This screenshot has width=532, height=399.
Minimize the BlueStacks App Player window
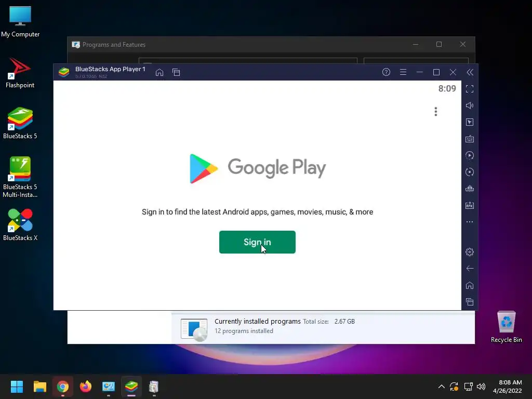pos(420,72)
